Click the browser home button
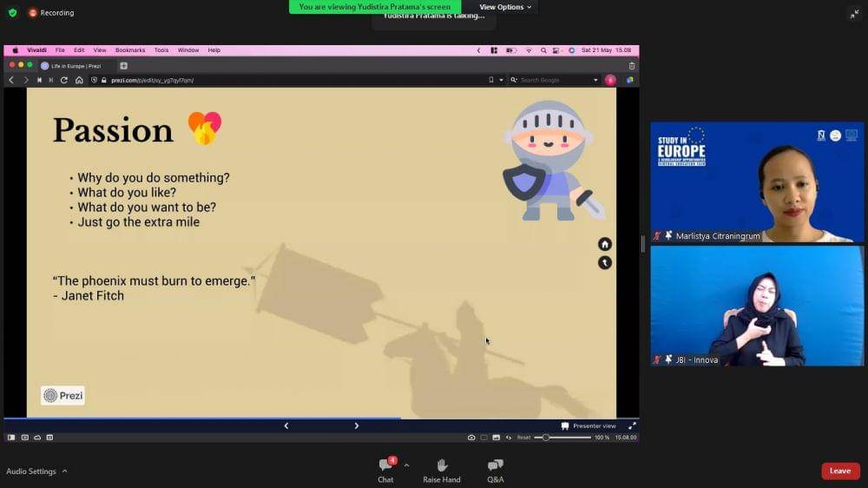868x488 pixels. (79, 80)
